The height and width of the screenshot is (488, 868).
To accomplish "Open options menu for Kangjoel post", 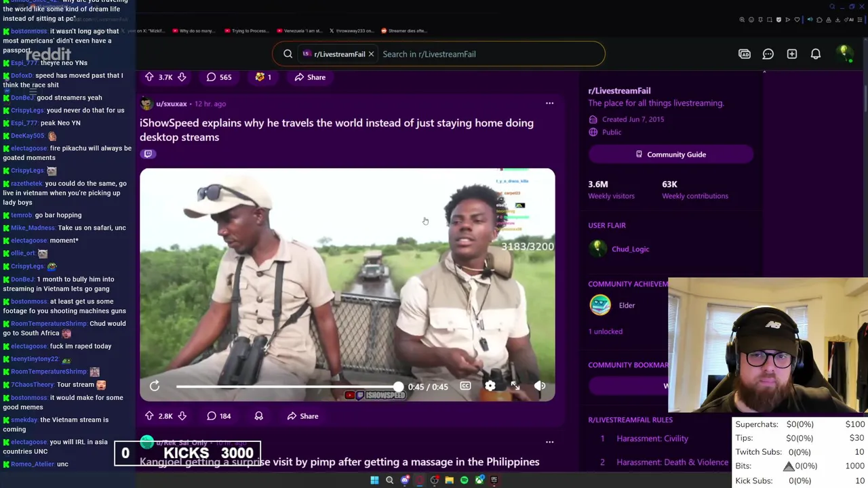I will point(549,442).
